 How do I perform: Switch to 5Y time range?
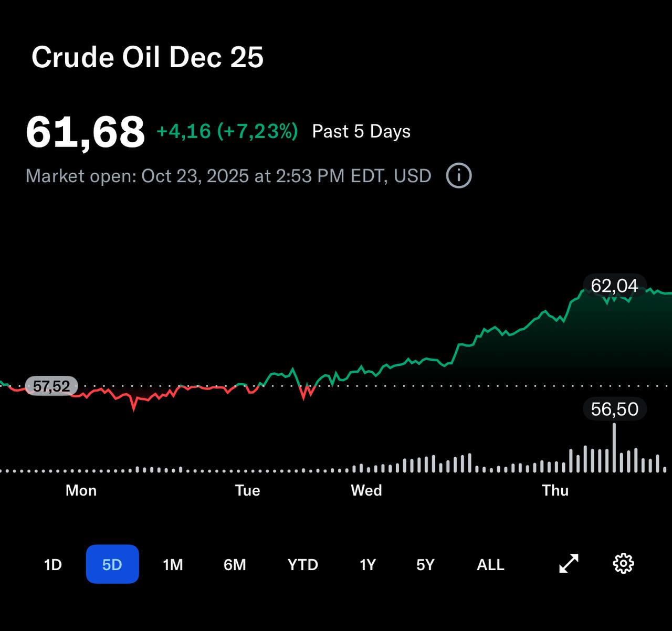point(425,565)
